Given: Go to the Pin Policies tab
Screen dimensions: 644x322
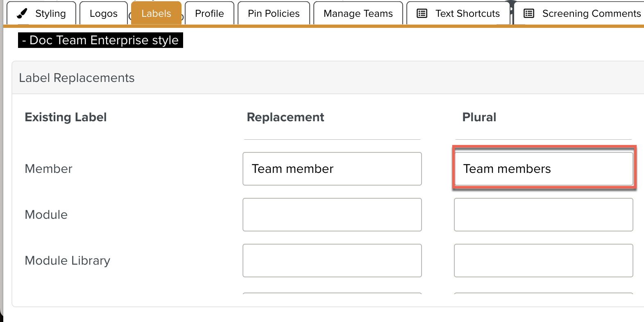Looking at the screenshot, I should pos(274,14).
